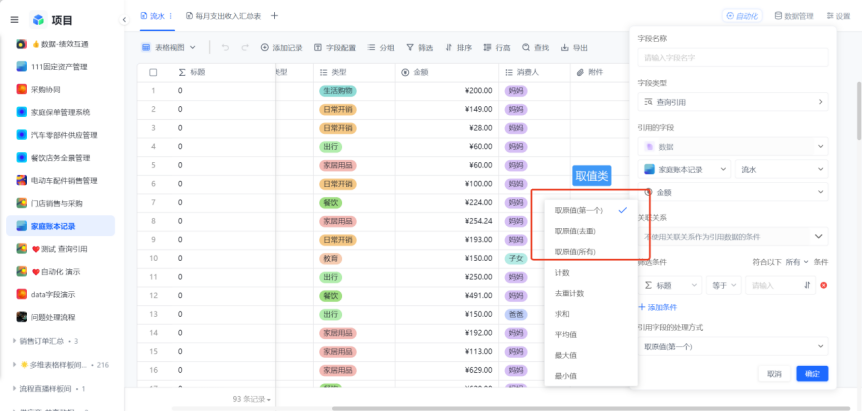The height and width of the screenshot is (411, 862).
Task: Open the 筛选 filter tool
Action: click(419, 48)
